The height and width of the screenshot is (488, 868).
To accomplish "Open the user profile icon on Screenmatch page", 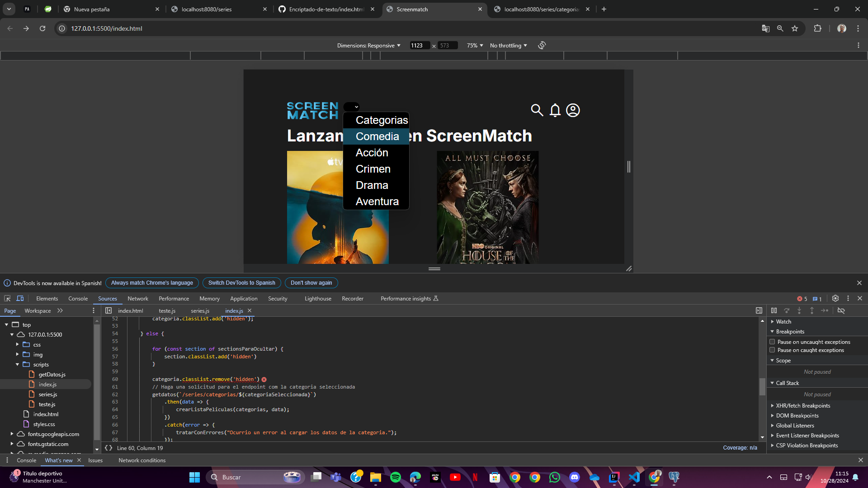I will pyautogui.click(x=573, y=110).
